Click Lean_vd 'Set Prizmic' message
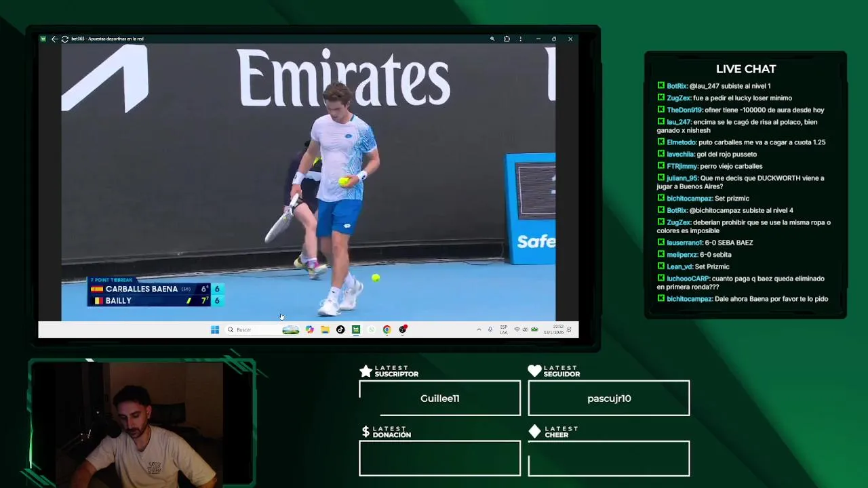This screenshot has width=868, height=488. pos(694,266)
